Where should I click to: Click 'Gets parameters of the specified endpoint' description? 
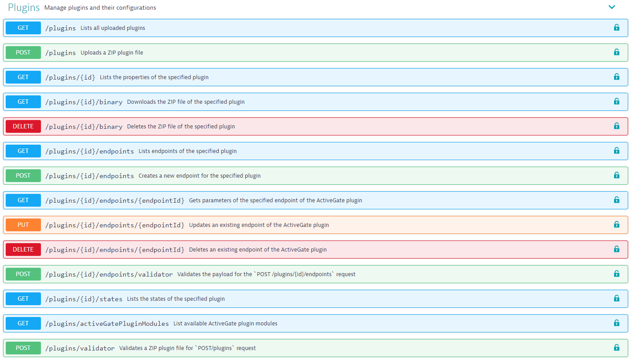coord(276,201)
